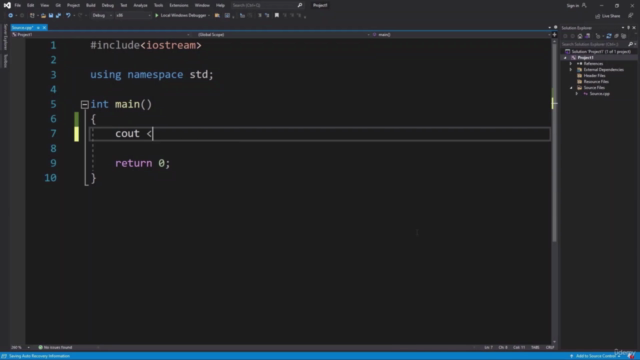640x360 pixels.
Task: Close the Source.cpp tab
Action: coord(44,28)
